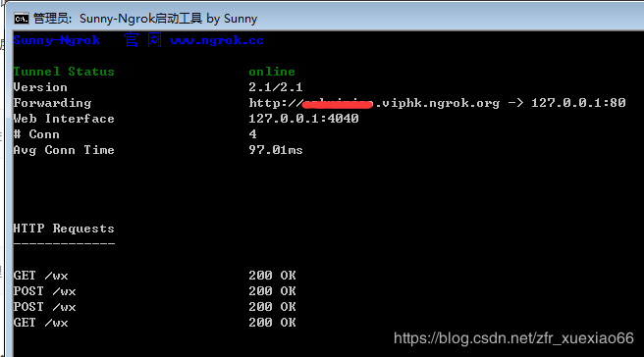Click '200 OK' of the second POST request
644x357 pixels.
(x=272, y=307)
